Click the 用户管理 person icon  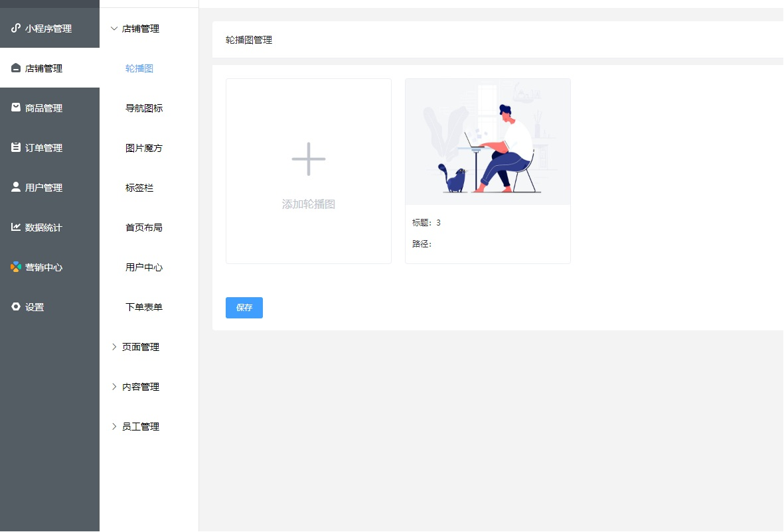(x=16, y=187)
